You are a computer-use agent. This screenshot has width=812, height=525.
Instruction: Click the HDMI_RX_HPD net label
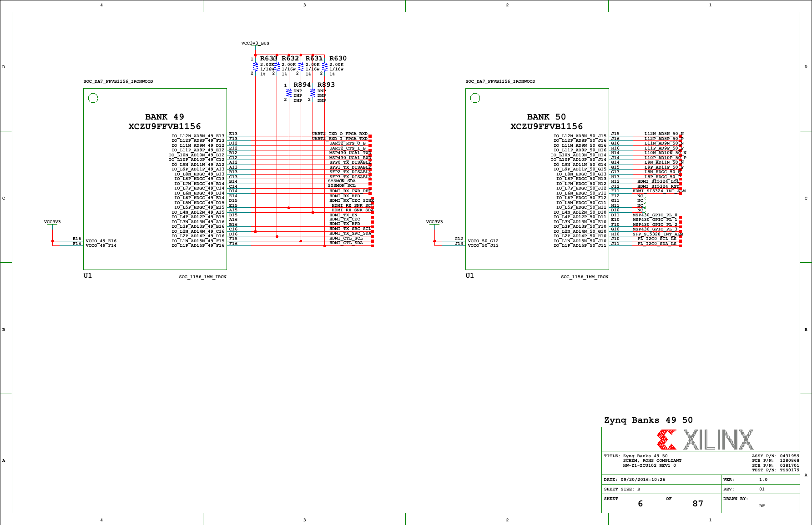(345, 196)
